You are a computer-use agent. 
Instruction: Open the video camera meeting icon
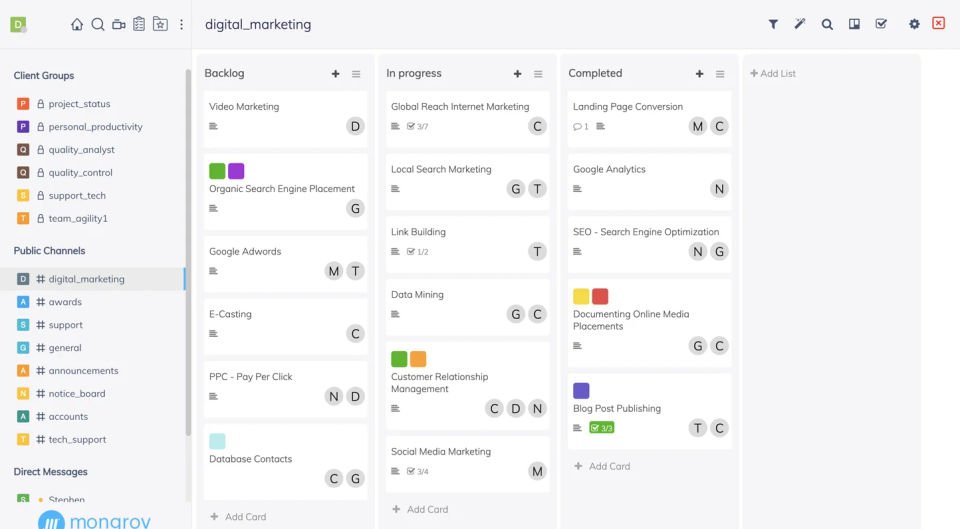[x=119, y=24]
